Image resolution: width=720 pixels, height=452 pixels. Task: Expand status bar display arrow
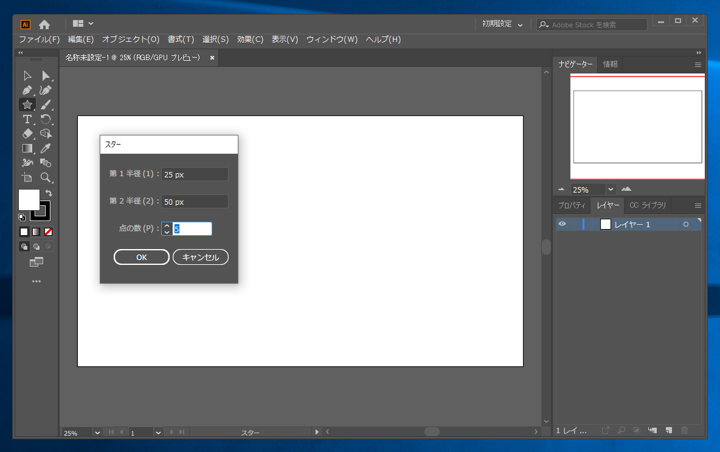click(316, 432)
